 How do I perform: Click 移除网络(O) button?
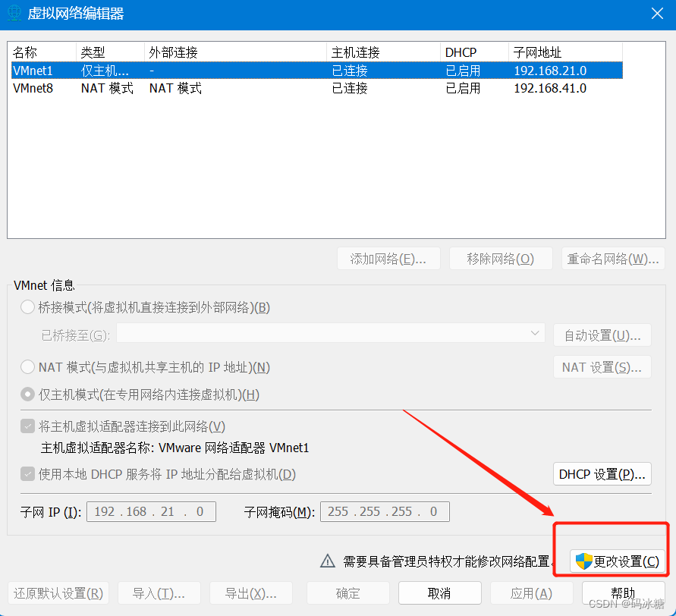pyautogui.click(x=501, y=259)
